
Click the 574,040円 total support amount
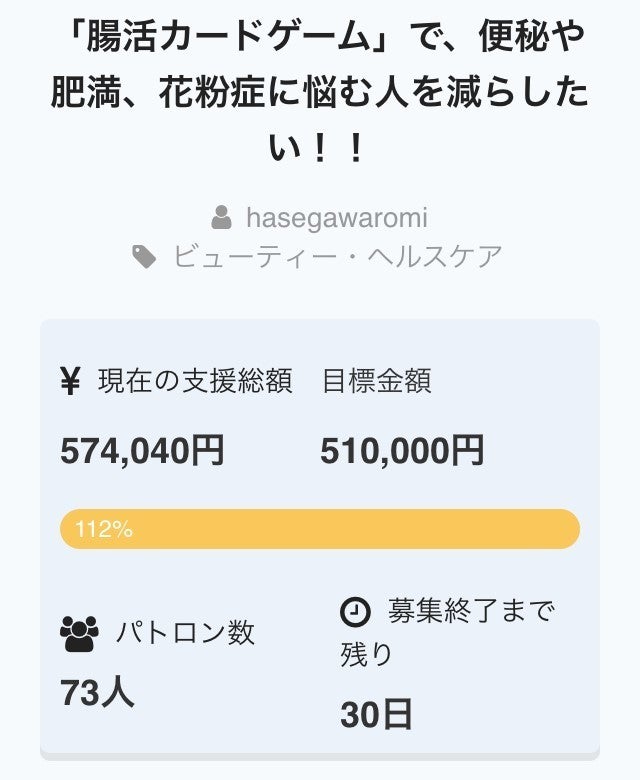pos(142,451)
